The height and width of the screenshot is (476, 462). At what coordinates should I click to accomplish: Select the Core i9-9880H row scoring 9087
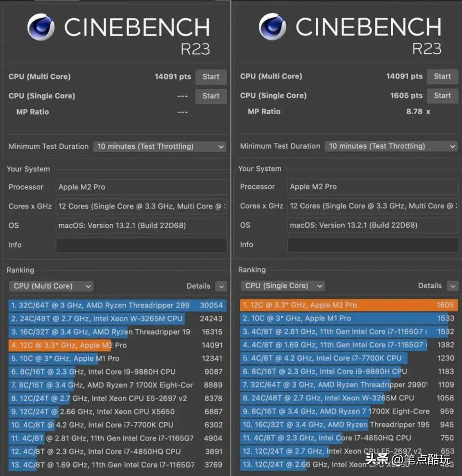click(117, 372)
